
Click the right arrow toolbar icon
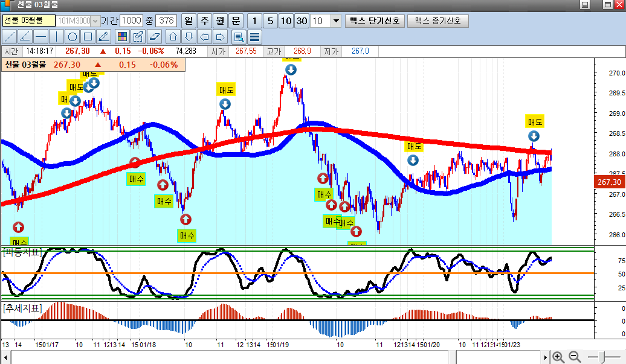pos(220,37)
